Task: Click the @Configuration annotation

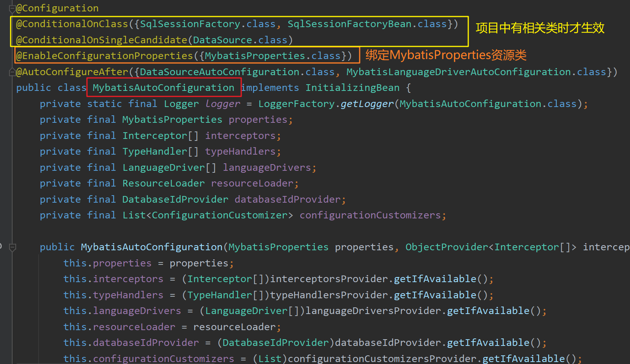Action: pyautogui.click(x=57, y=8)
